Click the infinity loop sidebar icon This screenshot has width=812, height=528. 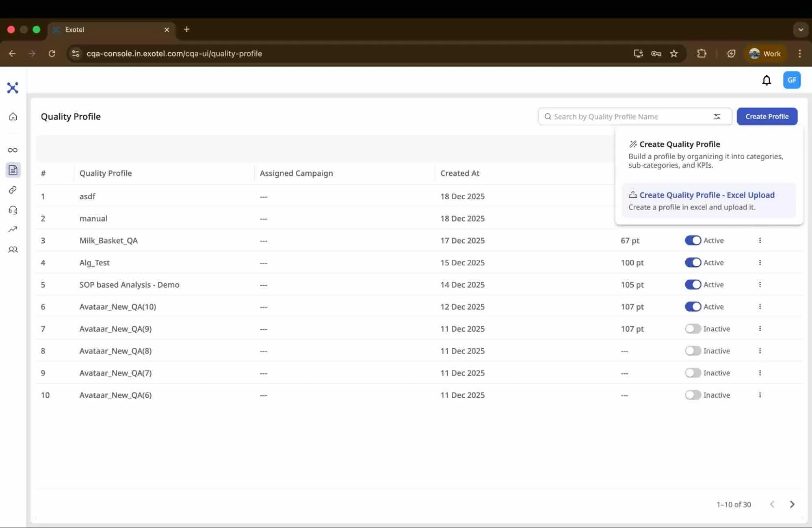click(x=13, y=150)
